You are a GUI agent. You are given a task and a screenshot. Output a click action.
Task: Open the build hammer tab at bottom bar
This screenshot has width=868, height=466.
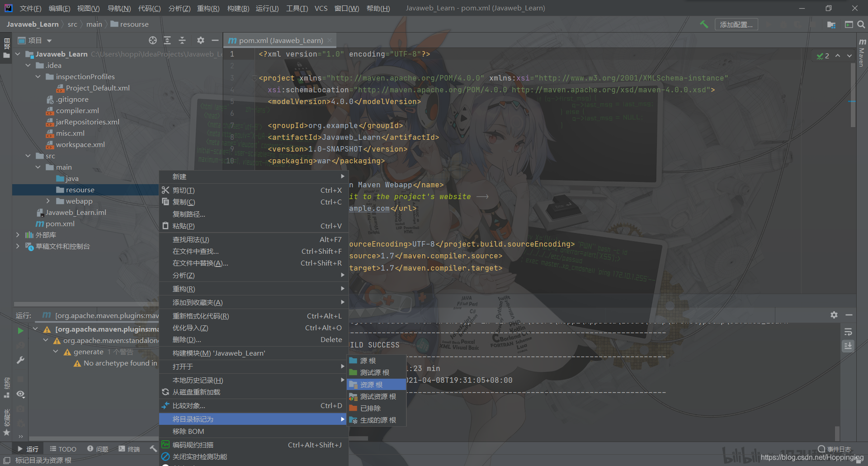pyautogui.click(x=153, y=449)
